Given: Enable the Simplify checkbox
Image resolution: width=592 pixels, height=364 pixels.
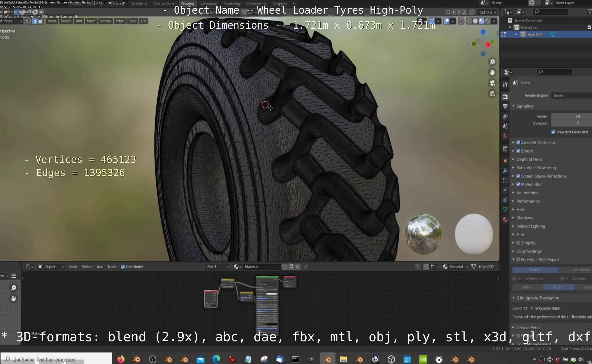Looking at the screenshot, I should pyautogui.click(x=518, y=243).
